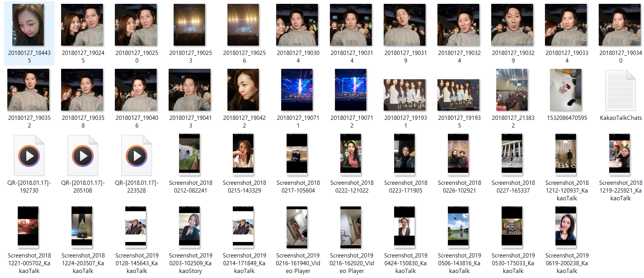Select the concert photo 20180127_190253

pyautogui.click(x=190, y=25)
